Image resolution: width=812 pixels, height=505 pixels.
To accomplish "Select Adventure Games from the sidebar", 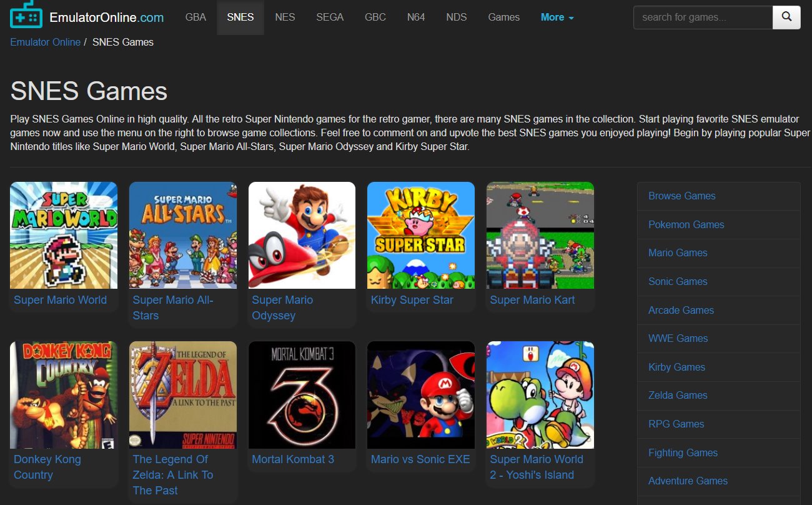I will [x=718, y=481].
